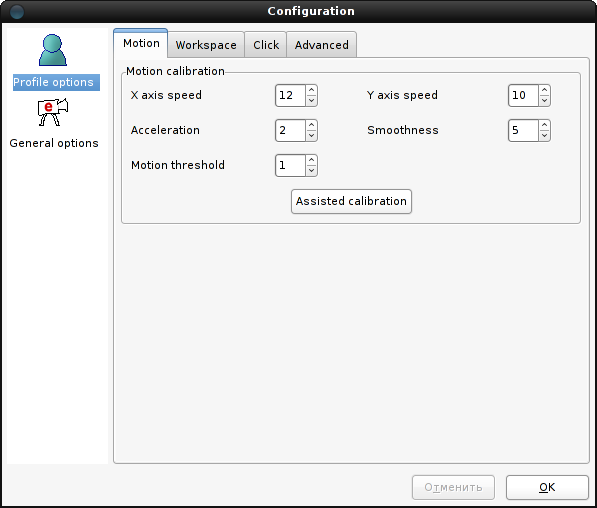Image resolution: width=597 pixels, height=508 pixels.
Task: Increase Motion threshold with up arrow
Action: click(311, 160)
